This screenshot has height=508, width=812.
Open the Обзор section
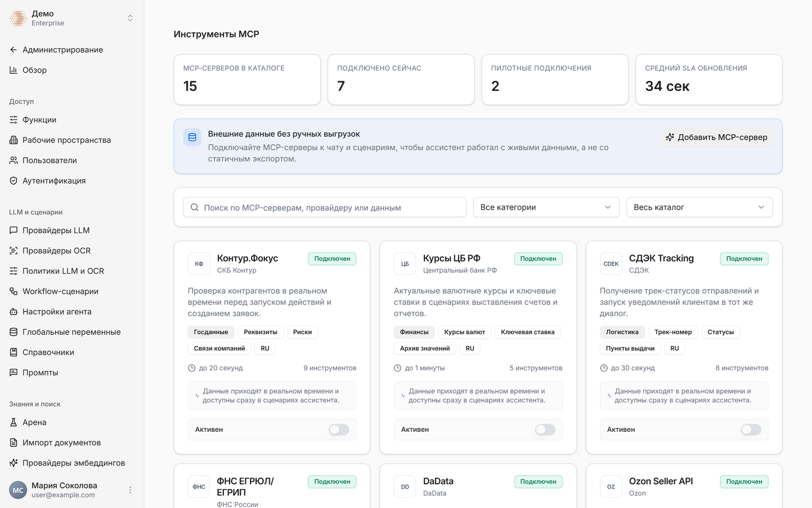tap(35, 70)
